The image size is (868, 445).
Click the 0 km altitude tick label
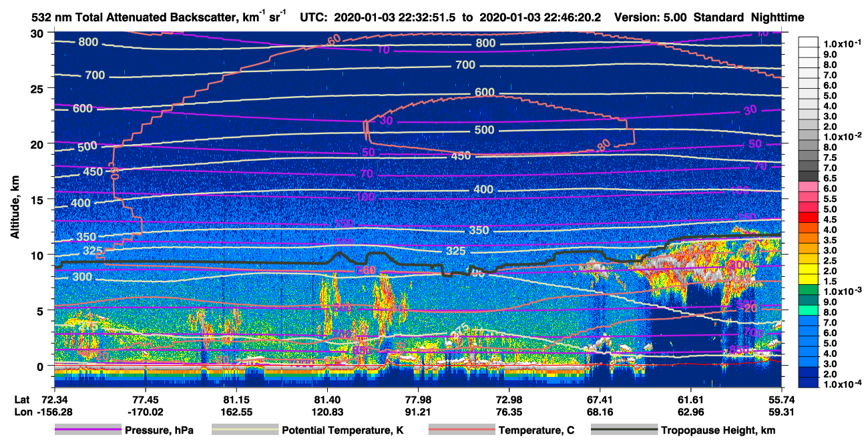point(41,366)
